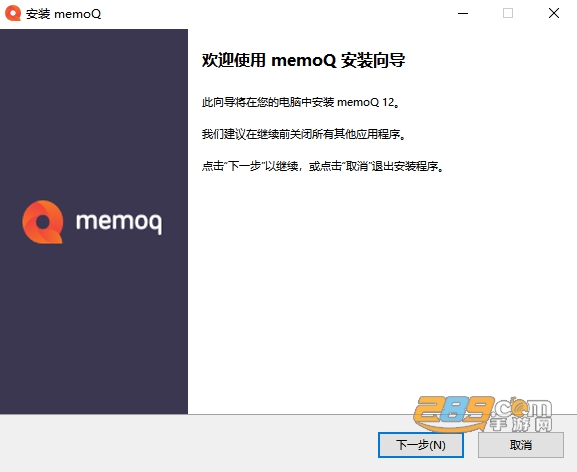Continue with the 下一步(N) button
The image size is (577, 472).
(x=421, y=445)
